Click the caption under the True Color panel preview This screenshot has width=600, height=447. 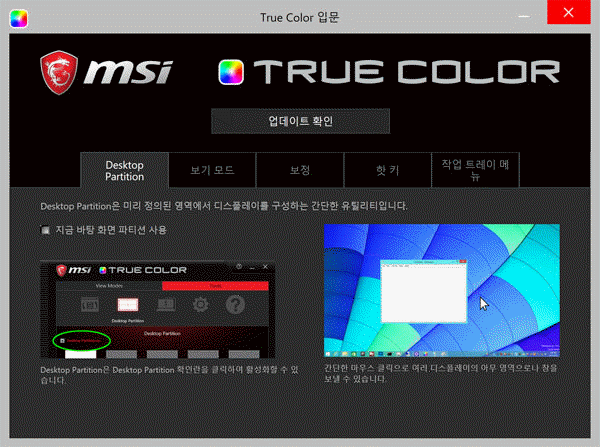170,375
